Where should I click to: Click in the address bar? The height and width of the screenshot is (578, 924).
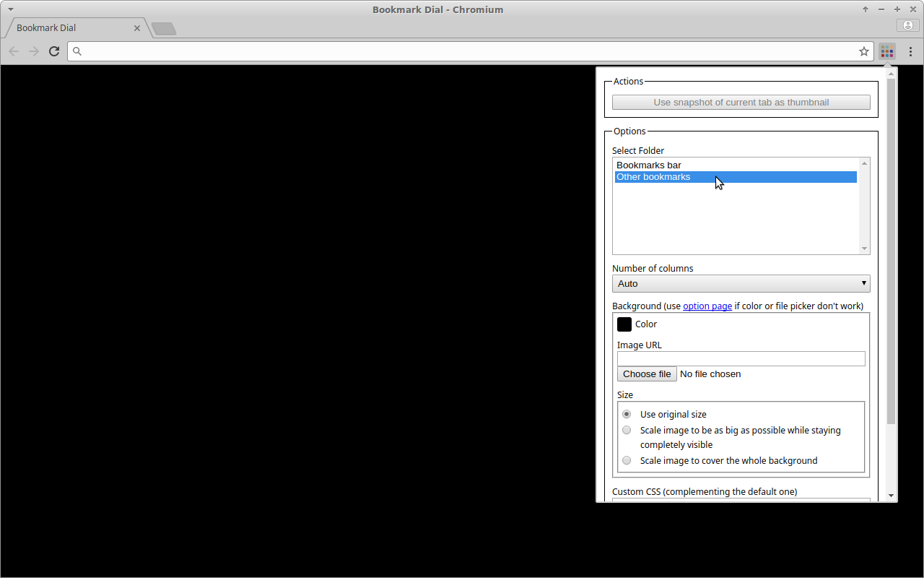pos(469,51)
